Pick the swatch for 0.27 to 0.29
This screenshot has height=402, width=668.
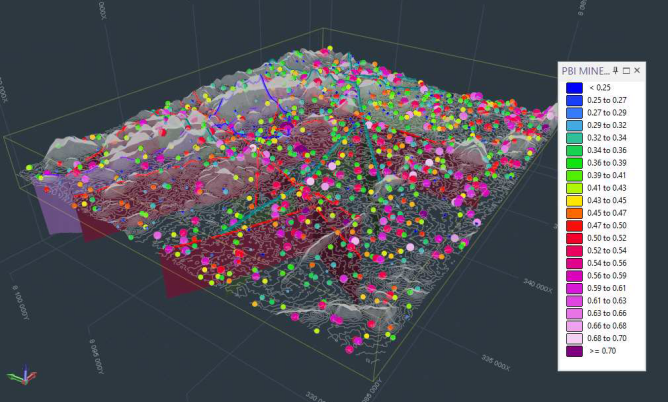point(574,113)
